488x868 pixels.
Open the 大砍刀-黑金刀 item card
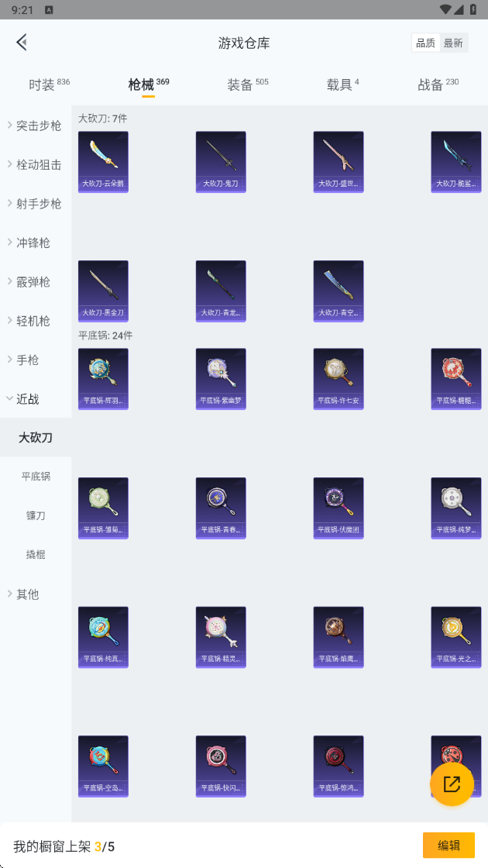(103, 291)
